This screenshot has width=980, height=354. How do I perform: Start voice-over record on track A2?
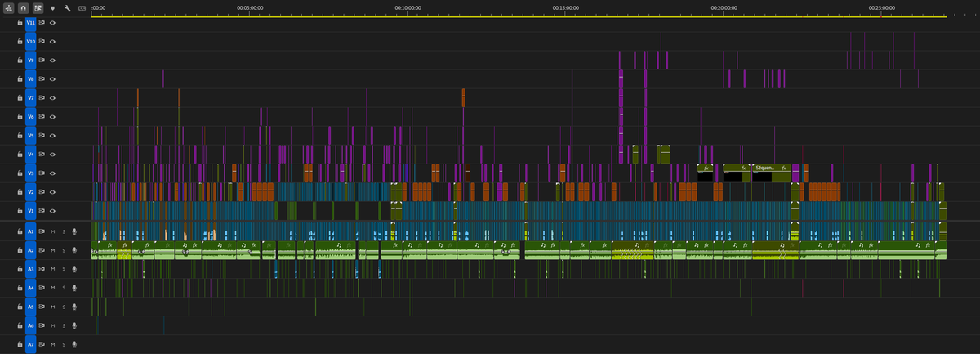click(x=74, y=250)
